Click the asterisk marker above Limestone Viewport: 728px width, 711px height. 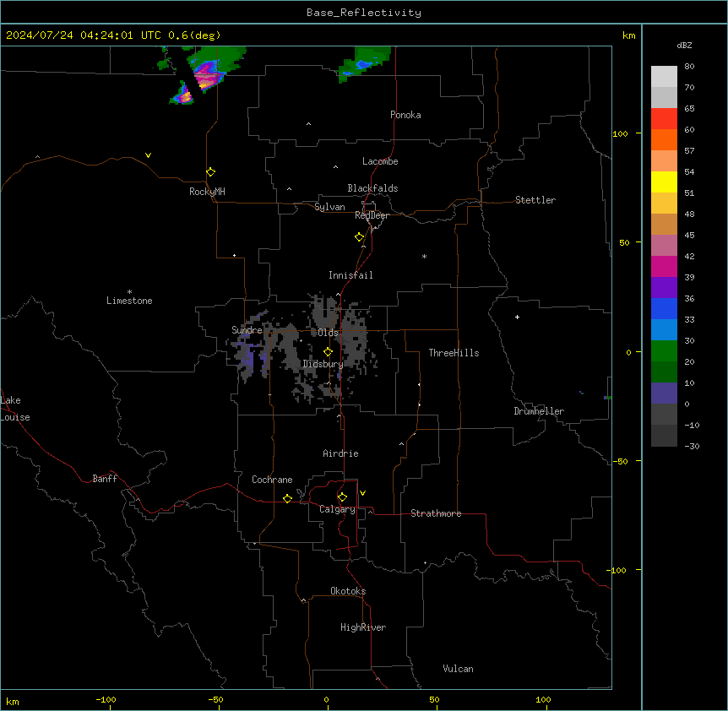pos(129,292)
